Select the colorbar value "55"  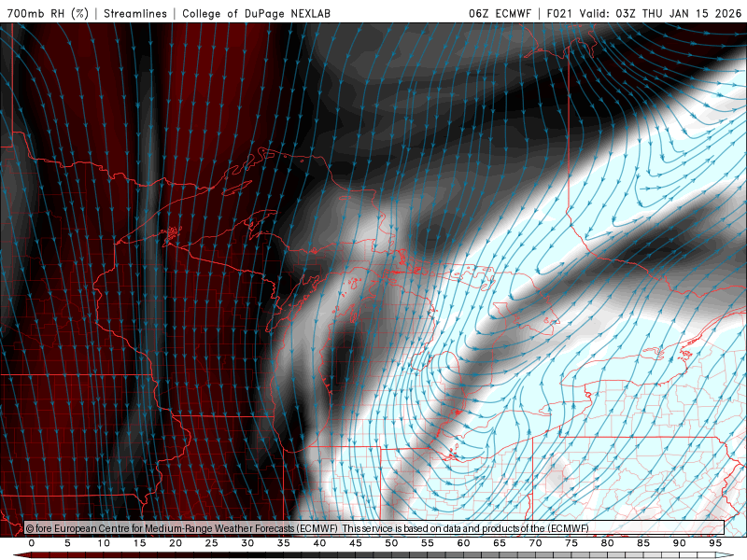(428, 543)
